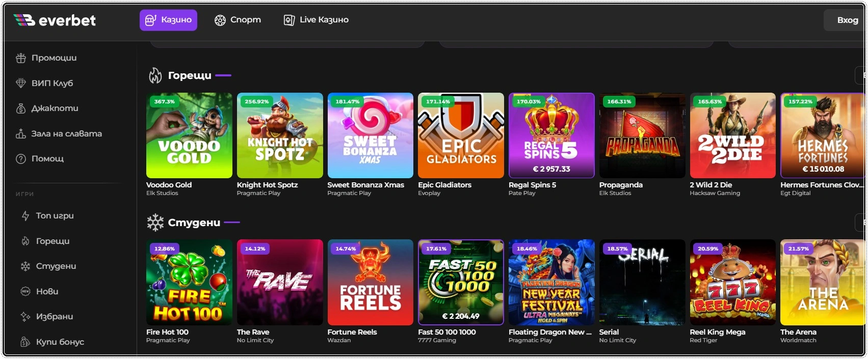Click the sparkle icon beside Избрани
The height and width of the screenshot is (359, 868).
click(x=25, y=317)
